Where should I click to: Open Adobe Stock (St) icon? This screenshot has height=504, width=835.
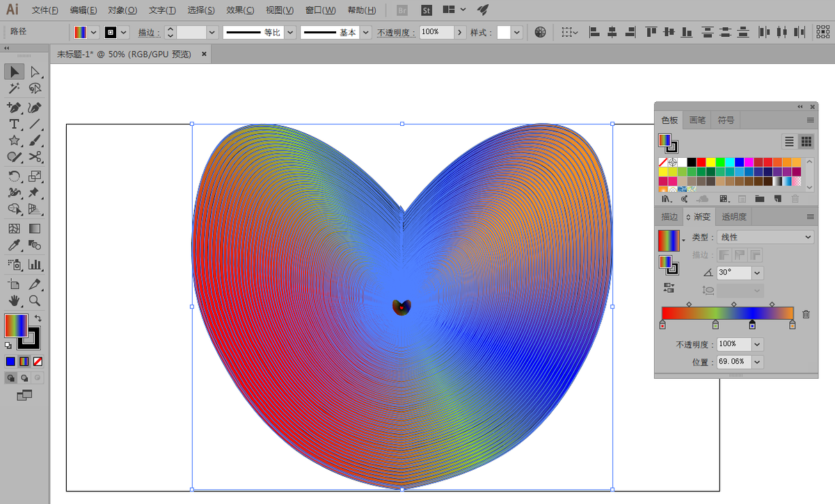(x=427, y=10)
